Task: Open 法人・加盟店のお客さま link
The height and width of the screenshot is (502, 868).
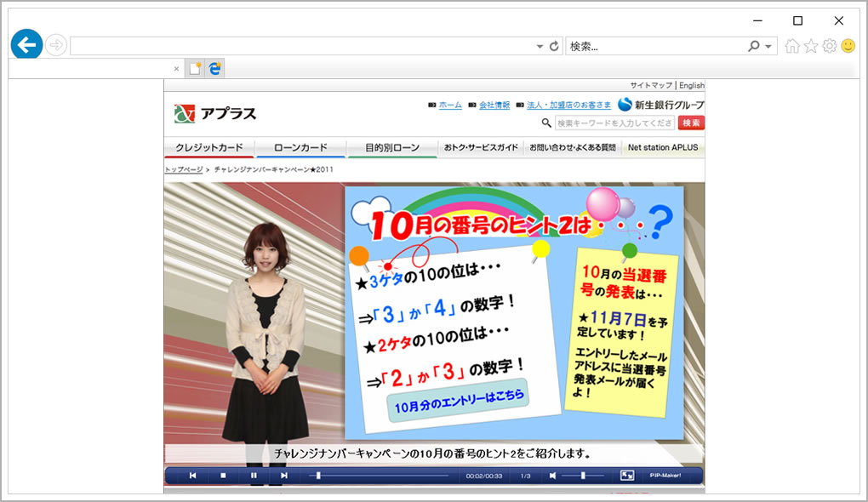Action: point(568,106)
